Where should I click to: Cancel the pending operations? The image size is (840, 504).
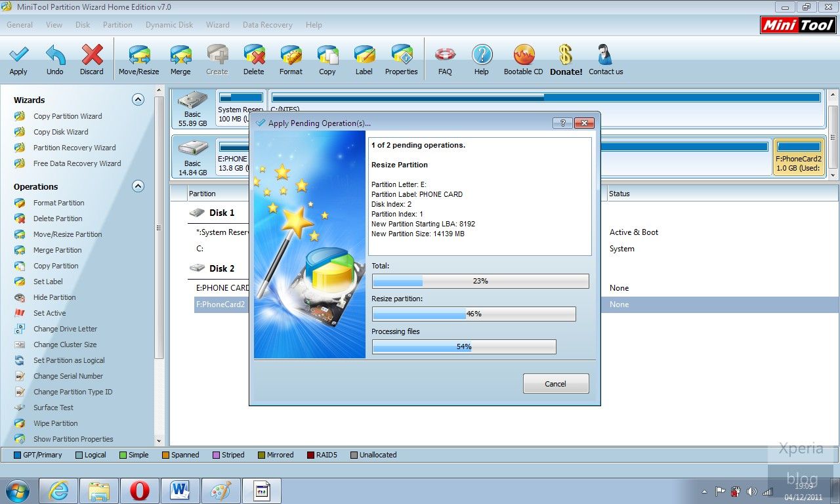pos(555,384)
